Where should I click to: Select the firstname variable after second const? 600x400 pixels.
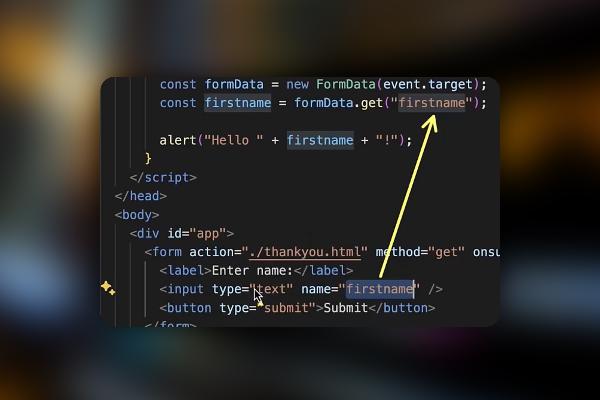(238, 103)
